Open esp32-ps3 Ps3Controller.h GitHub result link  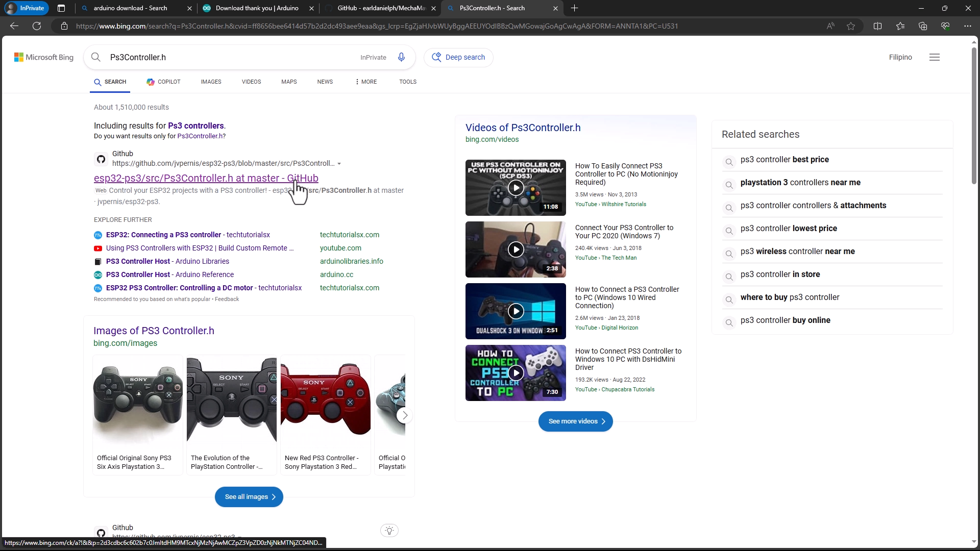pos(206,178)
